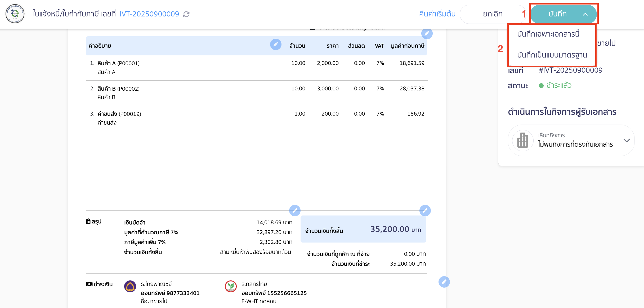Click the Thai Commercial Bank logo

tap(130, 287)
